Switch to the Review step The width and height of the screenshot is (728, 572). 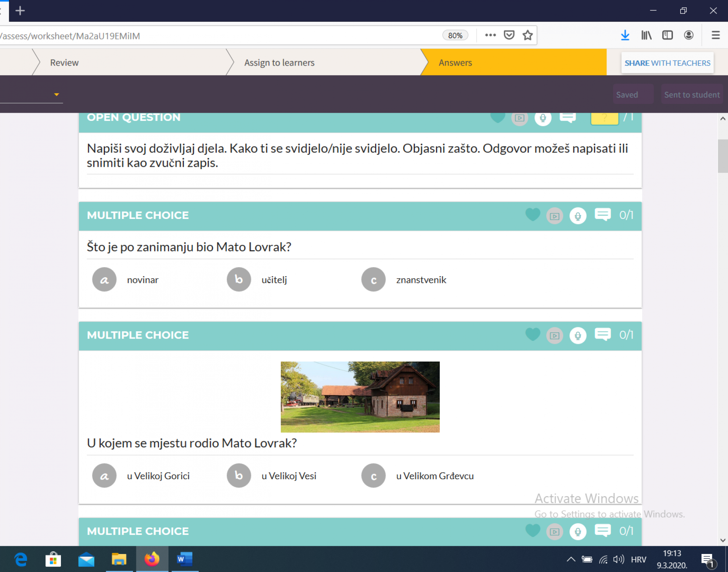(64, 62)
